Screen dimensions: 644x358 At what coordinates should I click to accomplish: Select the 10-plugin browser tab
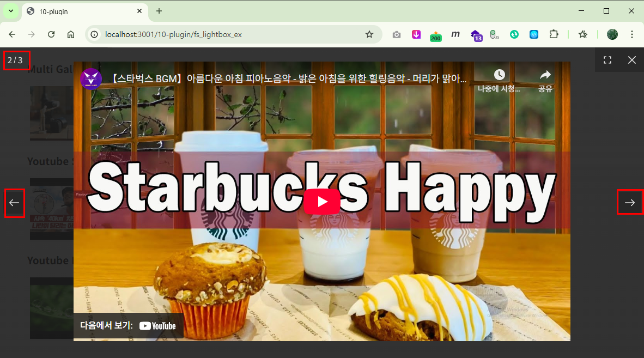pos(84,11)
